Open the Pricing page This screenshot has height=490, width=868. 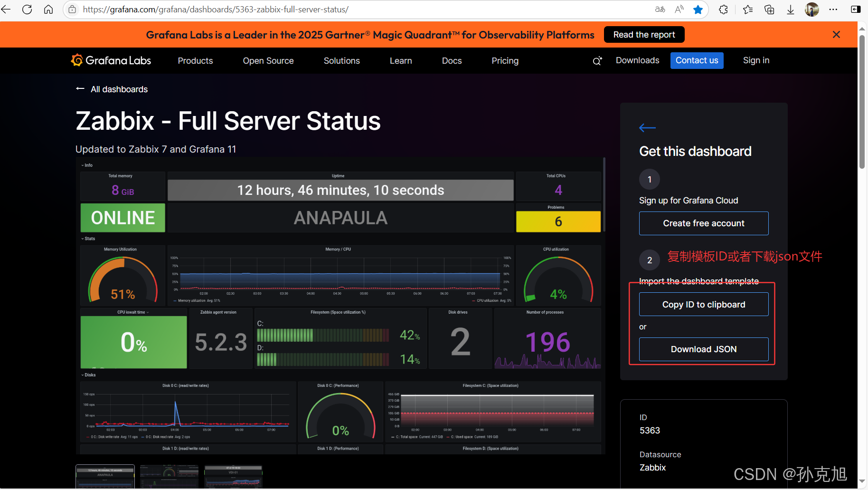click(x=505, y=61)
